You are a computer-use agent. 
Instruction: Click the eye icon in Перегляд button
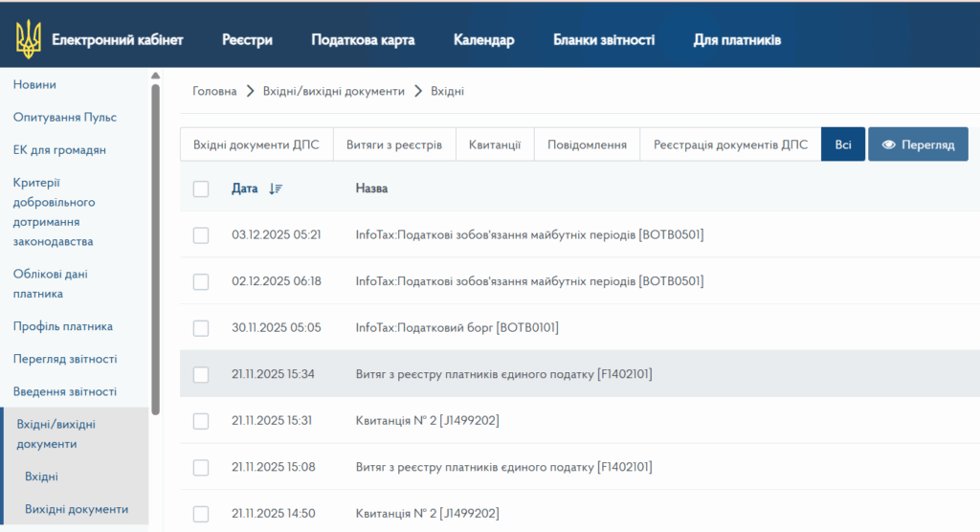[888, 144]
